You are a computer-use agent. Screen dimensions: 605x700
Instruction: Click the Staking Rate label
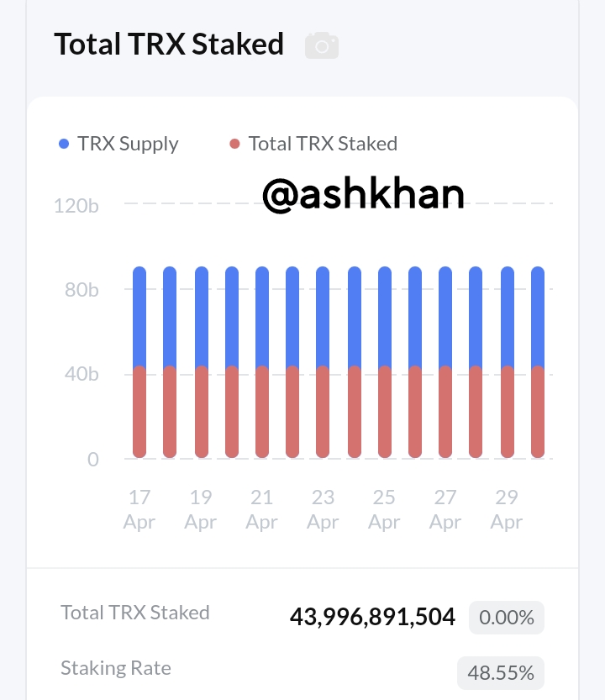click(116, 669)
